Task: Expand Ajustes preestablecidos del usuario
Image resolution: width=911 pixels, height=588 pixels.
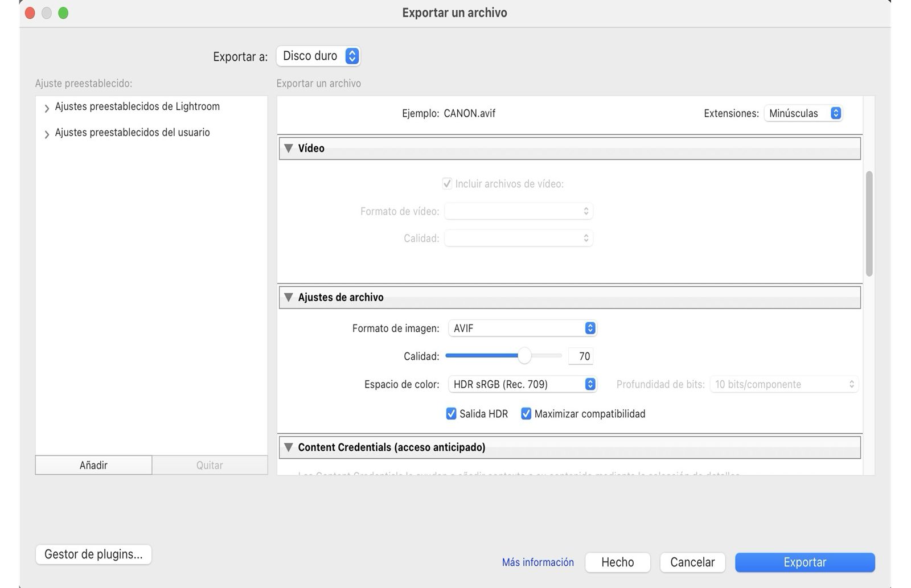Action: [47, 133]
